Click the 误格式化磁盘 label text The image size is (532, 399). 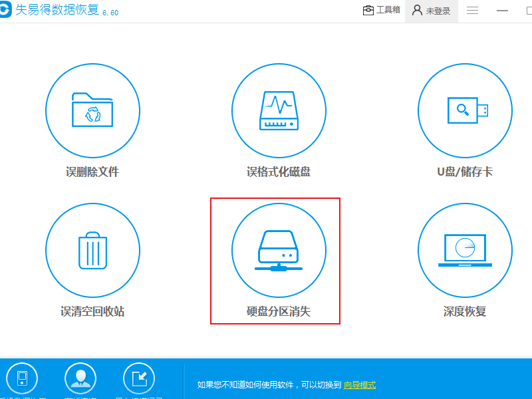tap(279, 172)
